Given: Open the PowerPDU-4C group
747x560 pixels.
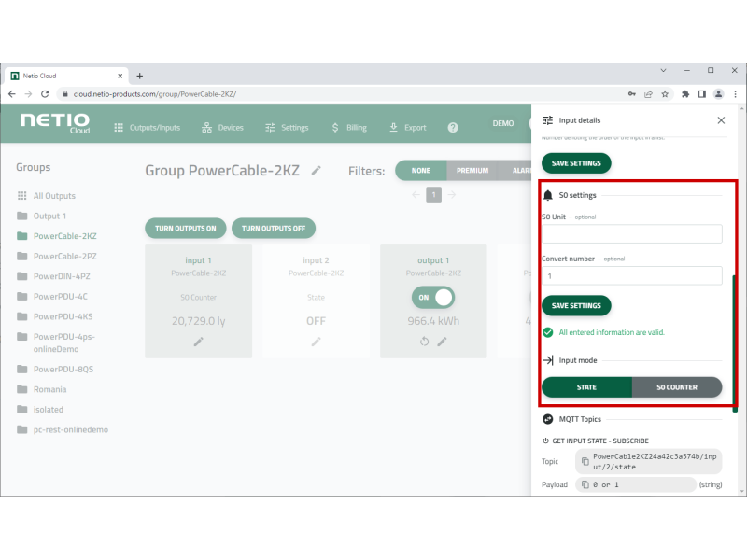Looking at the screenshot, I should pyautogui.click(x=52, y=296).
